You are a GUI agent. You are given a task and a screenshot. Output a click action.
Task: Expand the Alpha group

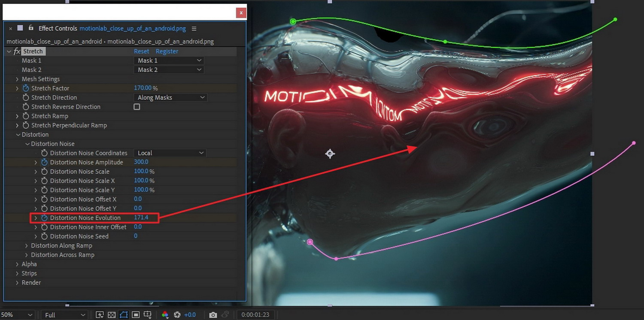pyautogui.click(x=18, y=264)
